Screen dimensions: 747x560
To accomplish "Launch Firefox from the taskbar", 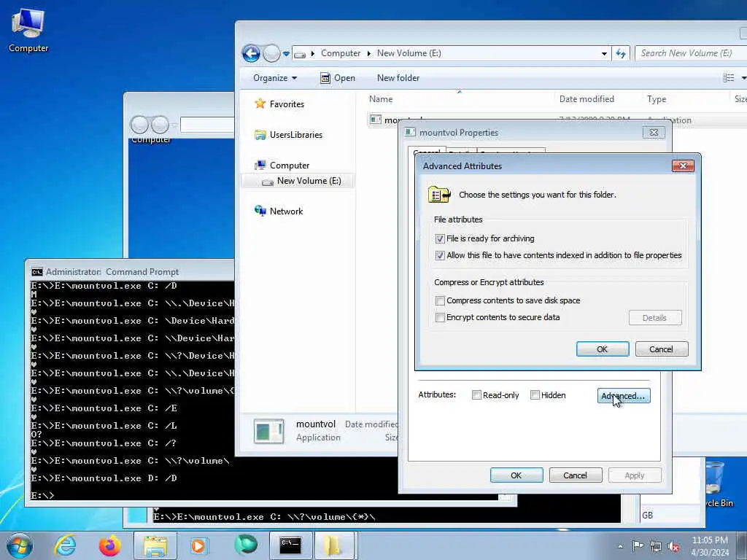I will tap(109, 545).
